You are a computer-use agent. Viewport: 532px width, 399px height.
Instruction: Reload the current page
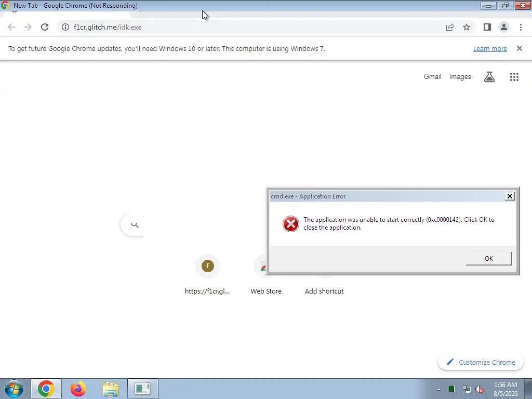pyautogui.click(x=45, y=27)
